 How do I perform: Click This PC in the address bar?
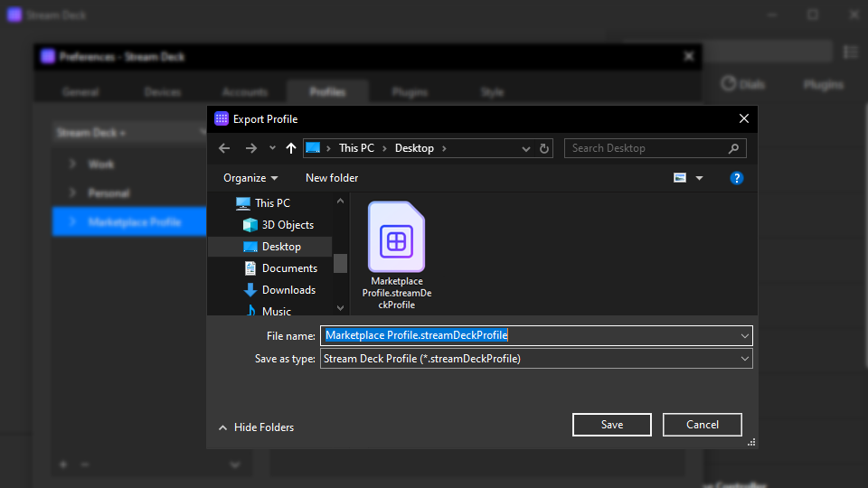pyautogui.click(x=356, y=148)
